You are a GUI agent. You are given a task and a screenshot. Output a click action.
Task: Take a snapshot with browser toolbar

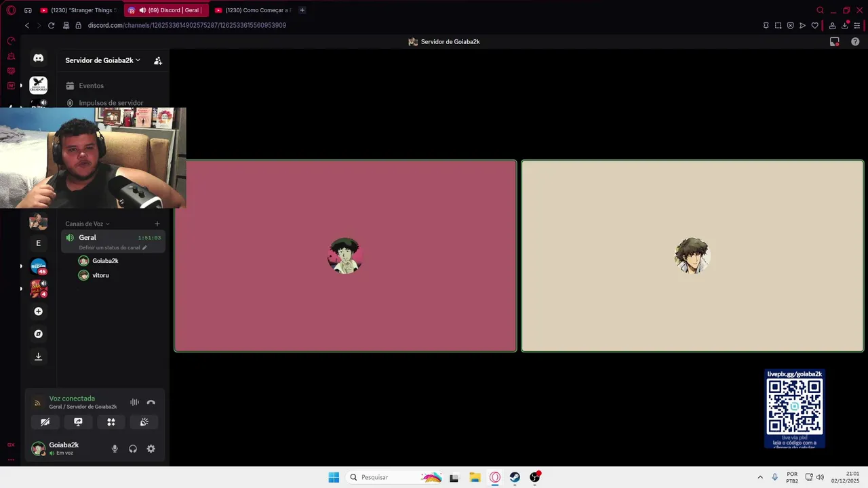click(778, 26)
